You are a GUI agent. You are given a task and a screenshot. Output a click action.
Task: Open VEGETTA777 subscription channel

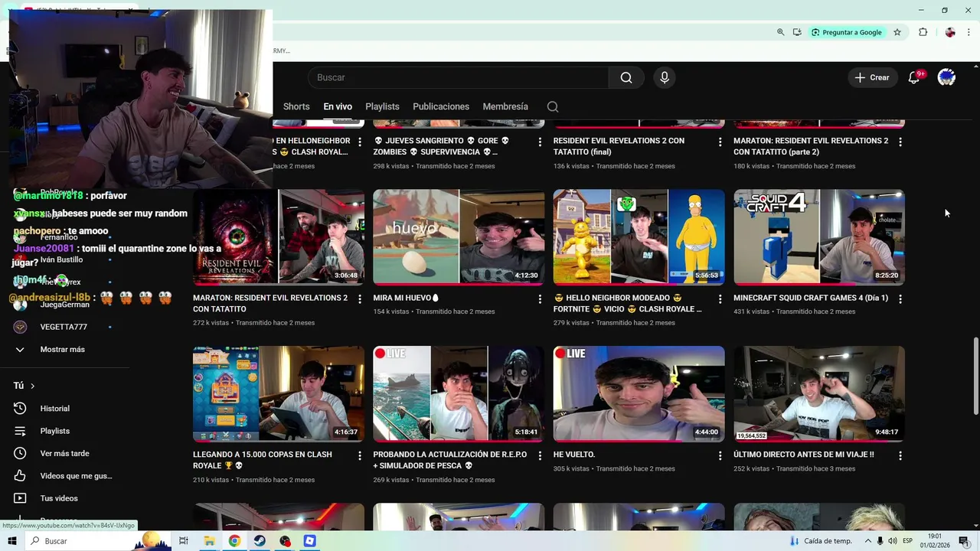coord(64,327)
